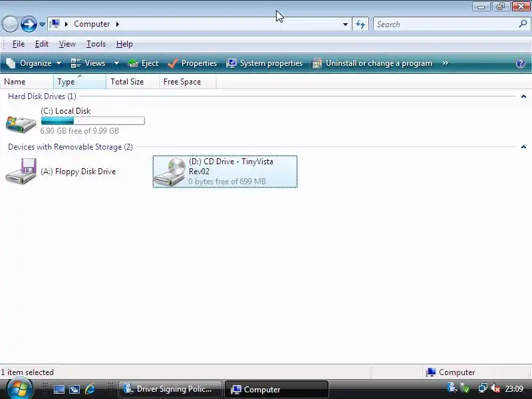Click the computer icon in address bar

(x=55, y=24)
